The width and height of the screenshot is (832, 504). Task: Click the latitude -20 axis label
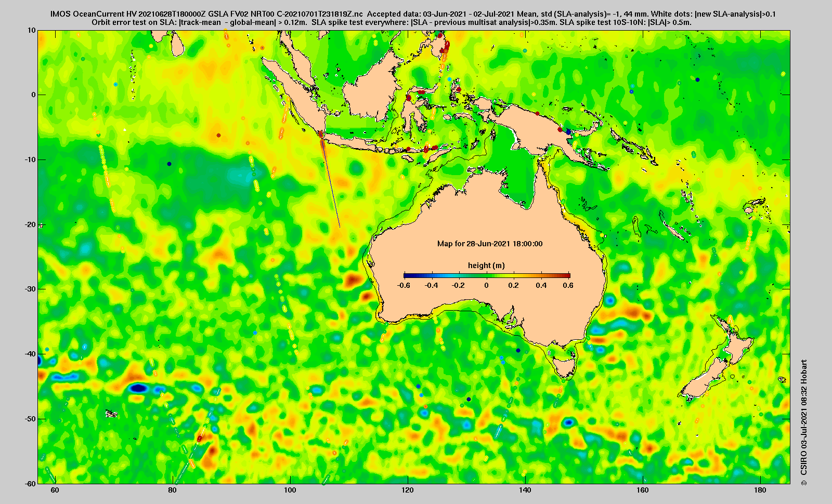tap(30, 224)
